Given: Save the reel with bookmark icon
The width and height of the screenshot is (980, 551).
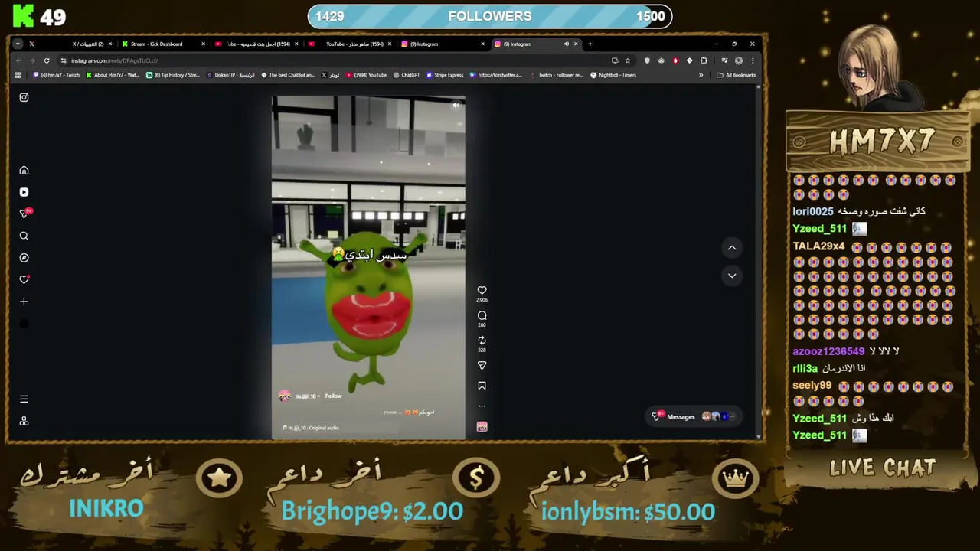Looking at the screenshot, I should coord(482,386).
